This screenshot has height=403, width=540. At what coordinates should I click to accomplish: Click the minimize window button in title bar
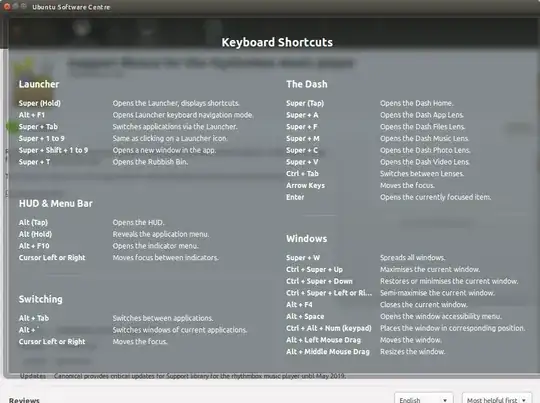(x=15, y=6)
